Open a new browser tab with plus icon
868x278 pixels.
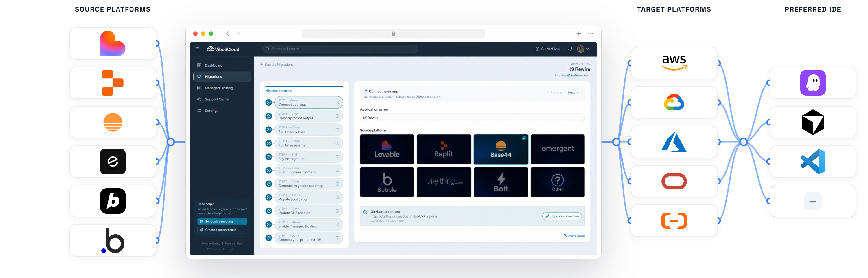click(x=579, y=33)
